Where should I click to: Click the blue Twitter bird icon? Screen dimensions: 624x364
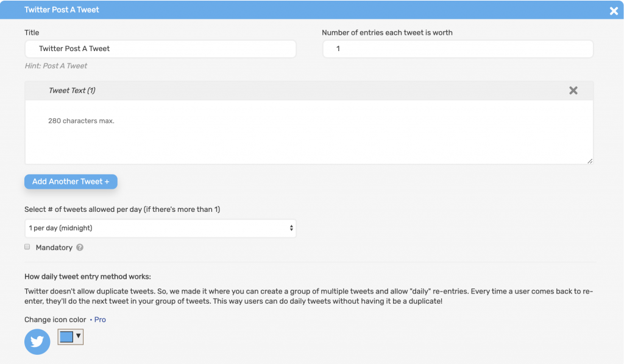37,341
